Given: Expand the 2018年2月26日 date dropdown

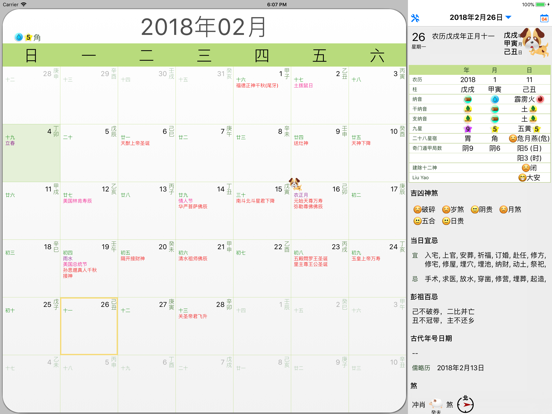Looking at the screenshot, I should [508, 17].
